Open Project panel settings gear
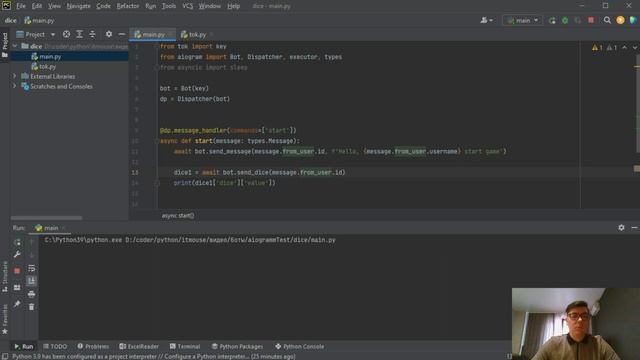Screen dimensions: 640x360 [x=109, y=34]
